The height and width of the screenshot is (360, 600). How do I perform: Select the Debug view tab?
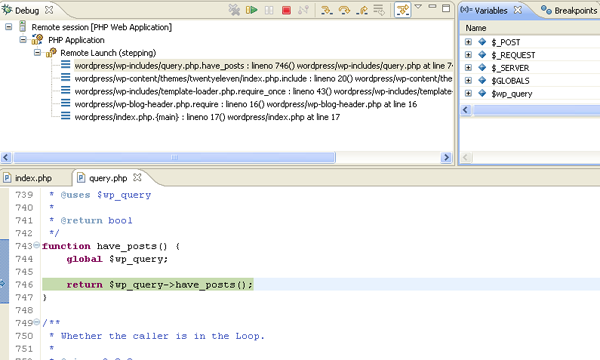tap(27, 10)
